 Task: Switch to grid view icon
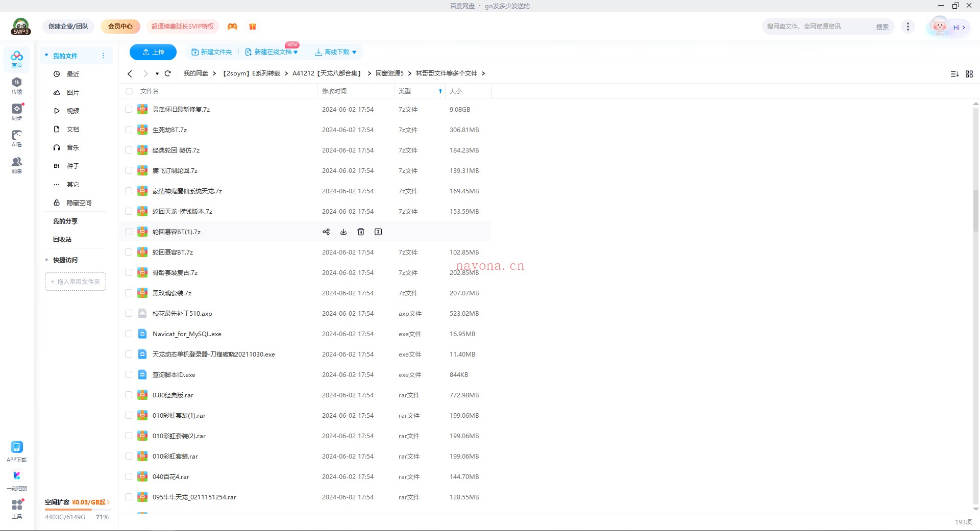pyautogui.click(x=969, y=74)
